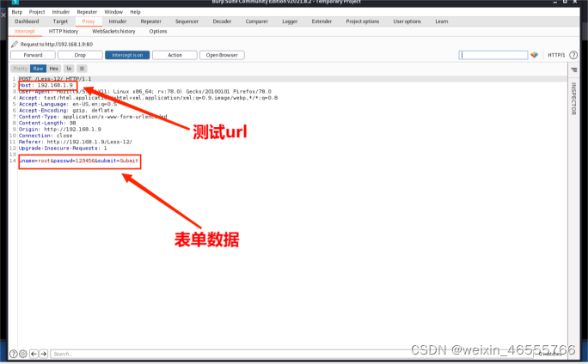Click the uname=root&passwd=123456 body line
The image size is (588, 364).
point(79,161)
